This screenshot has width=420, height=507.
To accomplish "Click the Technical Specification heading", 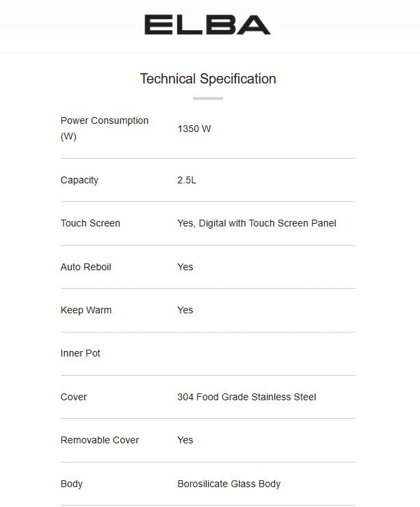I will 208,79.
